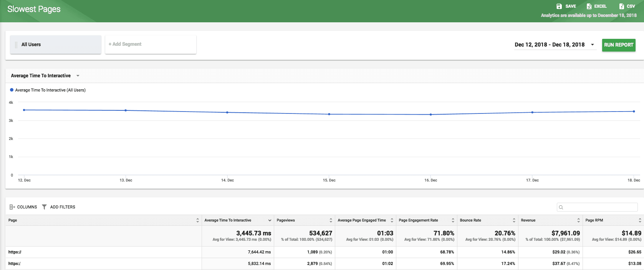Image resolution: width=644 pixels, height=270 pixels.
Task: Click the ADD FILTERS label
Action: click(63, 207)
